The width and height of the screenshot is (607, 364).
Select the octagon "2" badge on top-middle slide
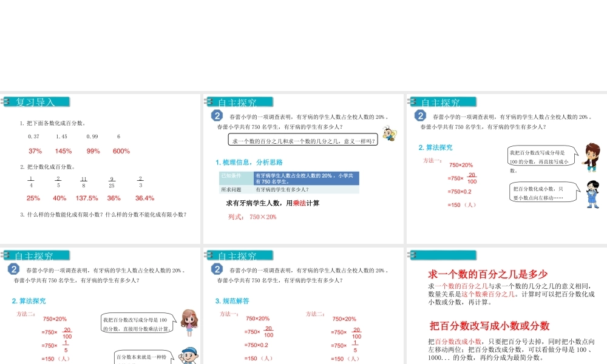point(215,115)
